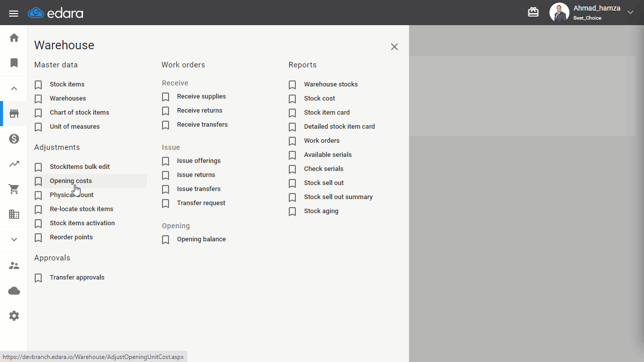Go to Home sidebar icon
This screenshot has width=644, height=362.
14,38
